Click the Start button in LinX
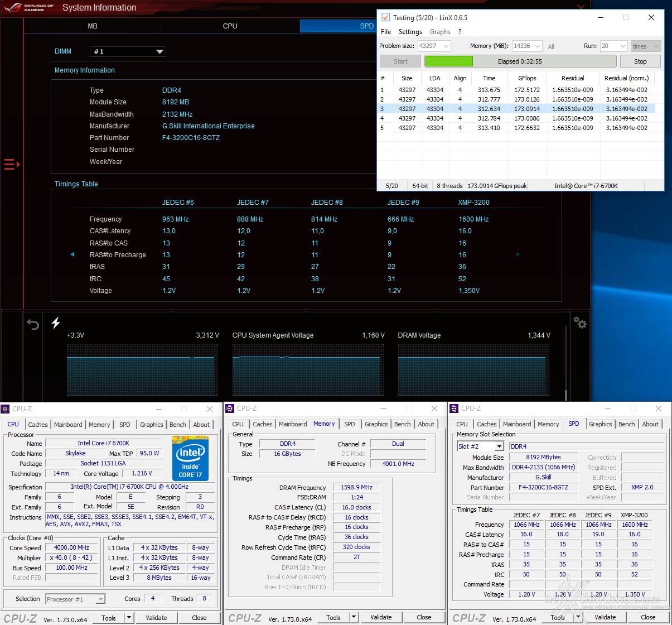 pyautogui.click(x=400, y=61)
